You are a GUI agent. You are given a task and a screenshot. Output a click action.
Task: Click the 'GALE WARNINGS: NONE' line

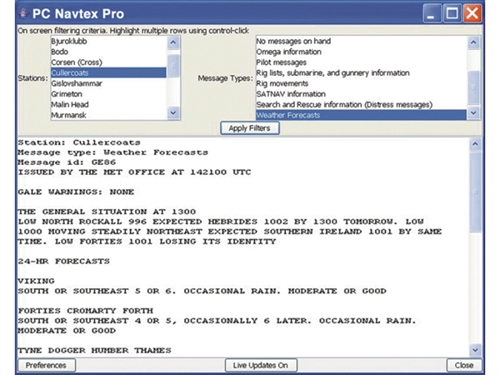coord(76,192)
